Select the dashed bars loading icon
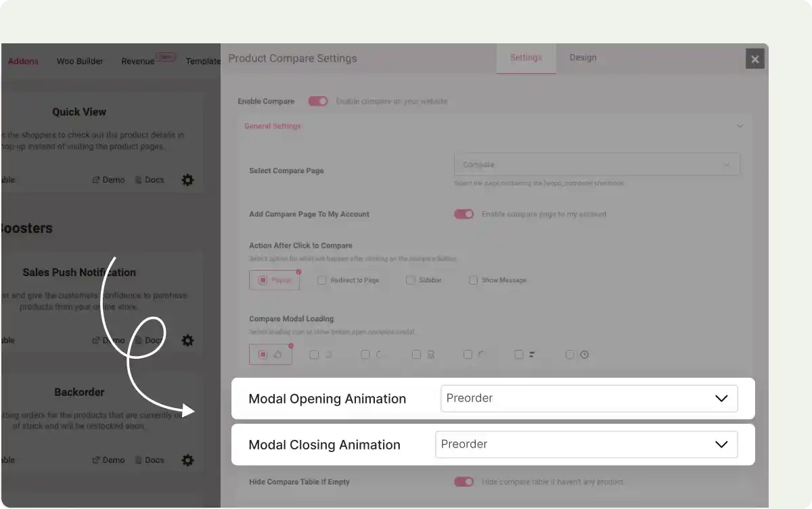812x509 pixels. (x=520, y=354)
